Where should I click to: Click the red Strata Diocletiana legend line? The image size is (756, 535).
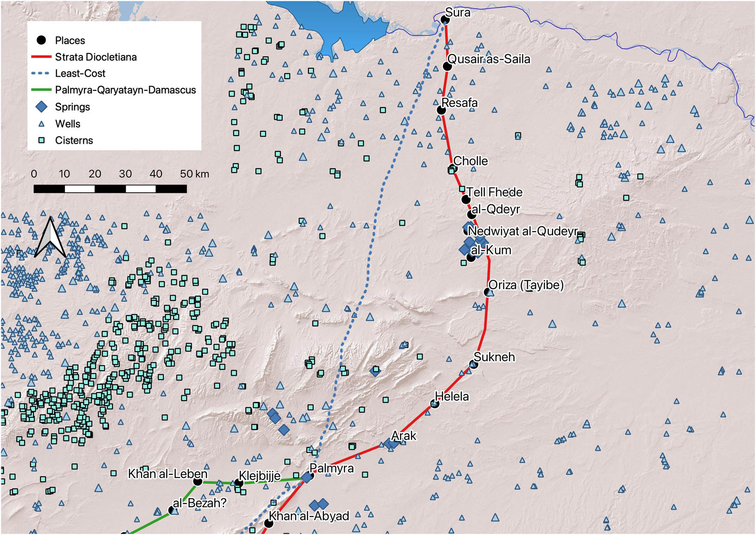click(x=41, y=57)
